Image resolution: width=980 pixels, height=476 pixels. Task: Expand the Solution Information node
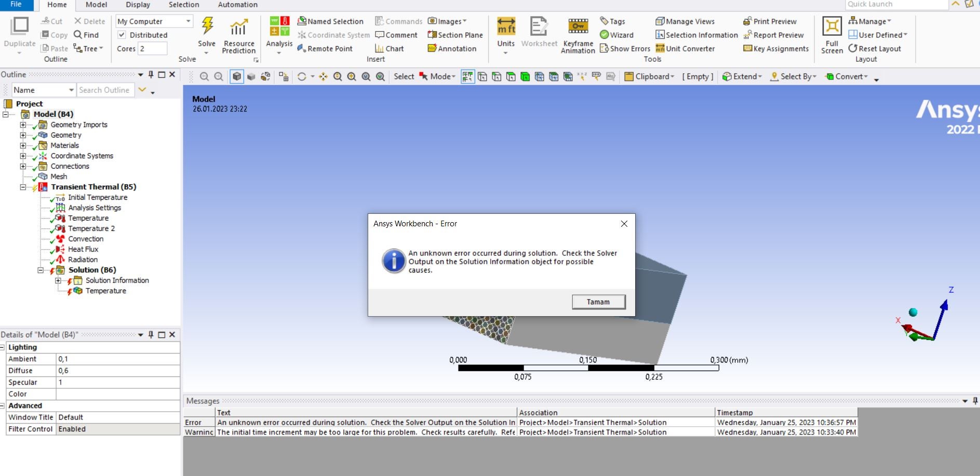click(x=58, y=280)
